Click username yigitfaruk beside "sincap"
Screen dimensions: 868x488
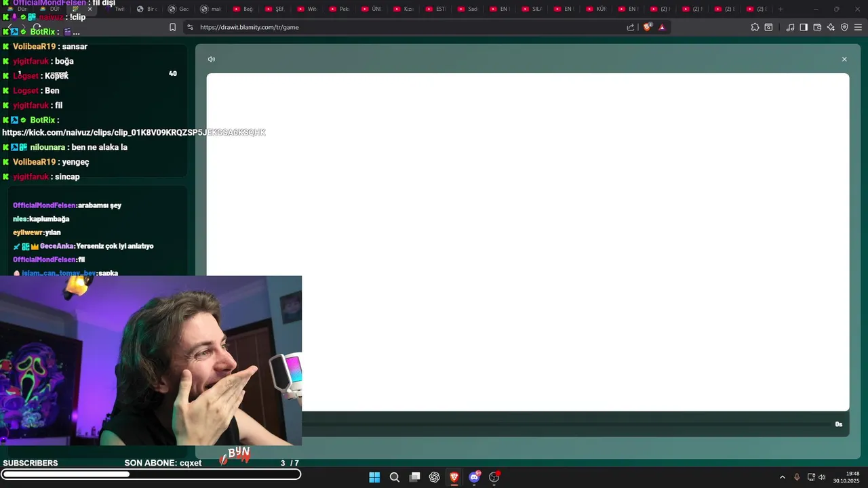pos(31,177)
